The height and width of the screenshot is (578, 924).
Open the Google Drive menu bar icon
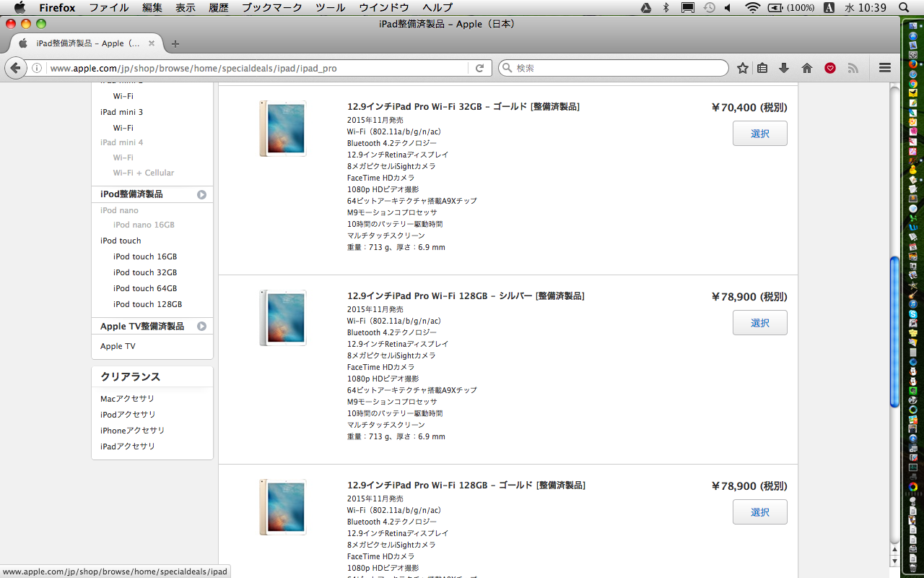click(647, 7)
